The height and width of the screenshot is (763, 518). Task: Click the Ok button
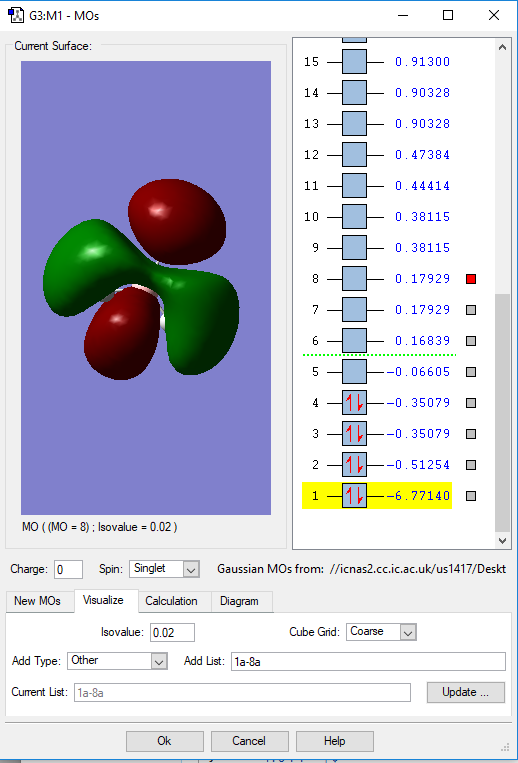pos(164,741)
